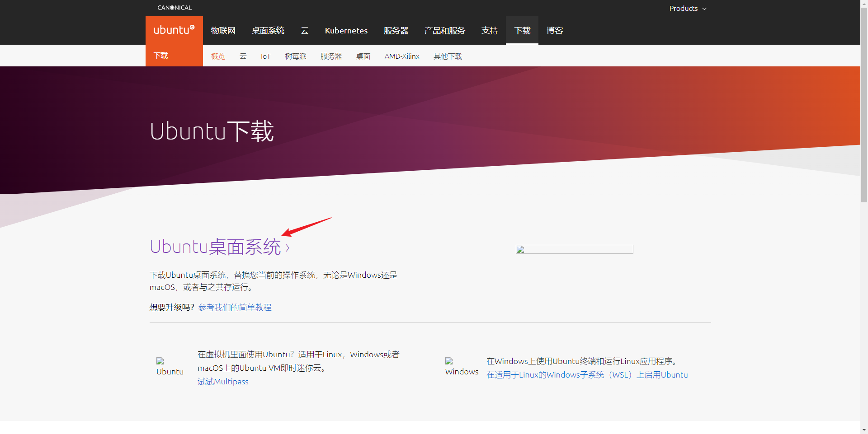Click the Canonical logo

tap(175, 7)
